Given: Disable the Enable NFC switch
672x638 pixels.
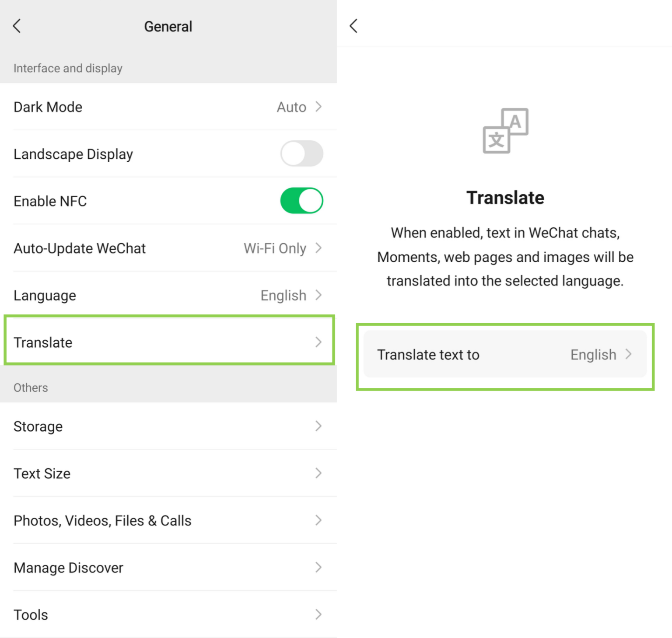Looking at the screenshot, I should 301,201.
